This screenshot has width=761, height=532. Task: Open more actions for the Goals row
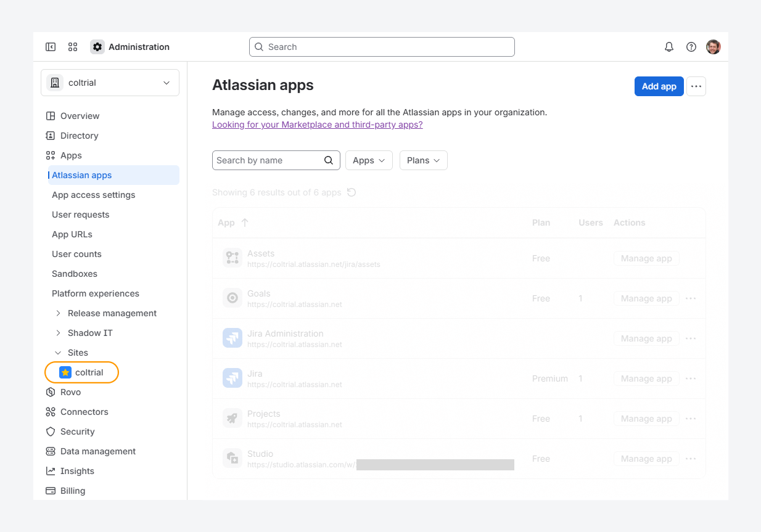[691, 298]
